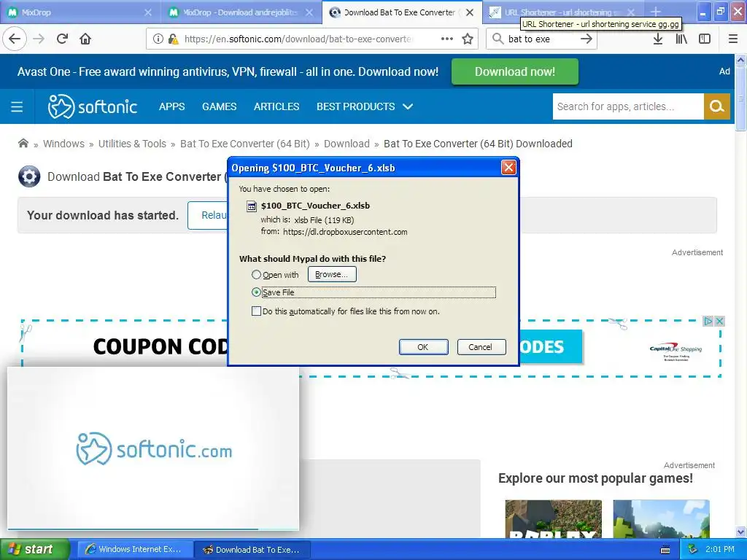Click the Capital One Shopping ad logo
747x560 pixels.
(676, 351)
